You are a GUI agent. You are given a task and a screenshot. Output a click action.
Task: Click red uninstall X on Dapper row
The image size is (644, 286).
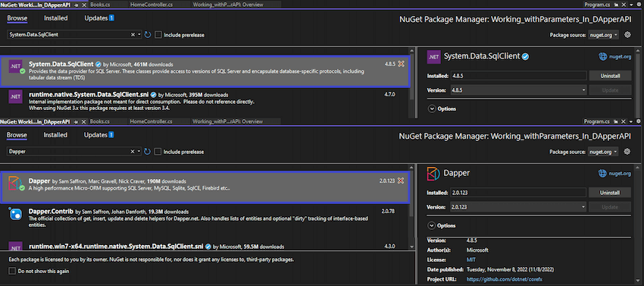(x=401, y=181)
